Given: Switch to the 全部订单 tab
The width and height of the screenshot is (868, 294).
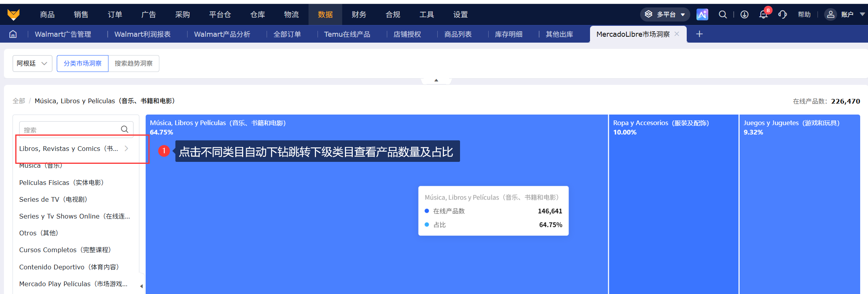Looking at the screenshot, I should click(x=287, y=34).
